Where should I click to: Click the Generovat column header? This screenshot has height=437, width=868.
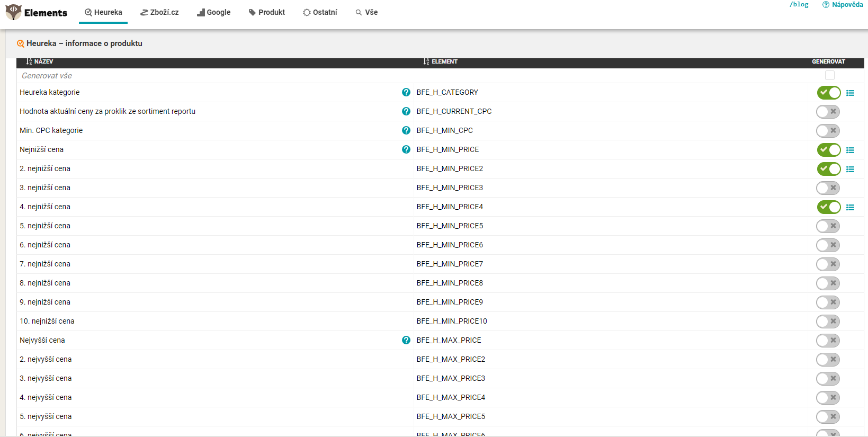click(x=828, y=61)
